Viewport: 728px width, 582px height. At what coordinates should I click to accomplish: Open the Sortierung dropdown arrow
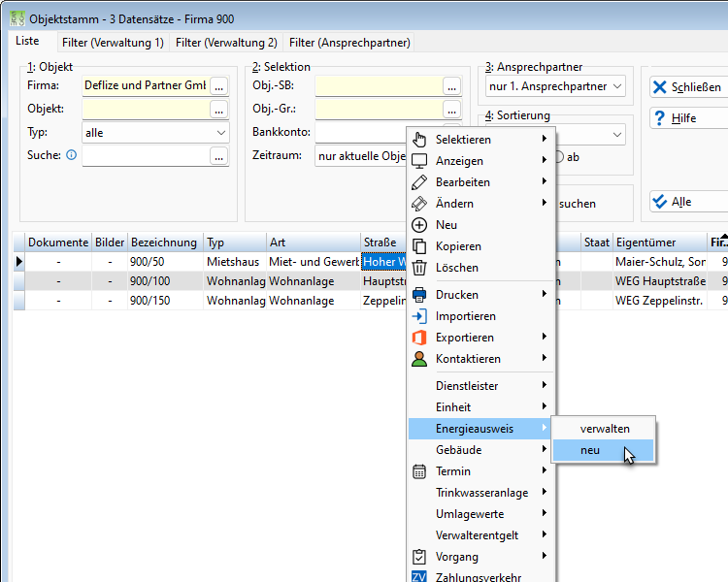[x=617, y=135]
